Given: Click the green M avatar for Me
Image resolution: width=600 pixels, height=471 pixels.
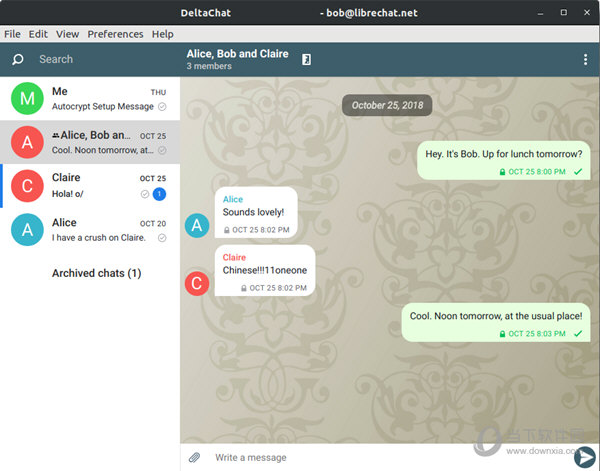Looking at the screenshot, I should (x=27, y=98).
